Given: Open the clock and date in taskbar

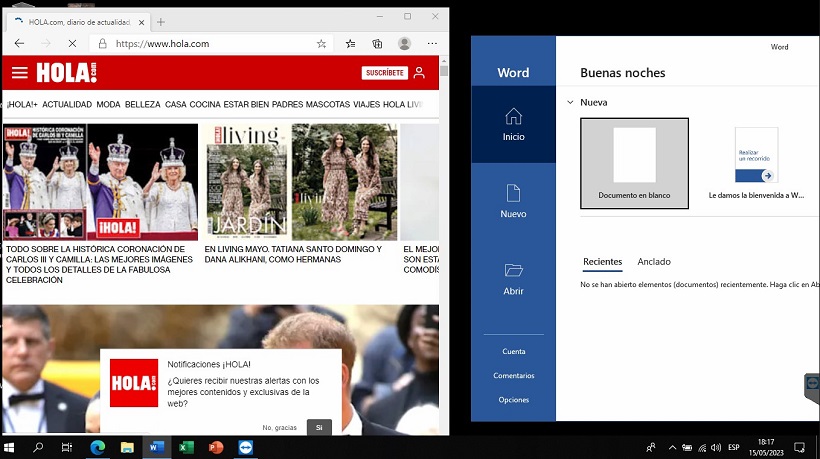Looking at the screenshot, I should point(766,447).
